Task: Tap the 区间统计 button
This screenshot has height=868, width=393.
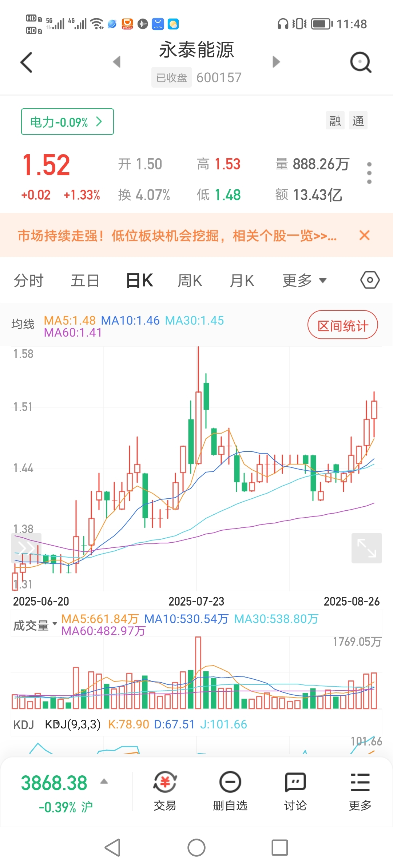Action: pos(343,325)
